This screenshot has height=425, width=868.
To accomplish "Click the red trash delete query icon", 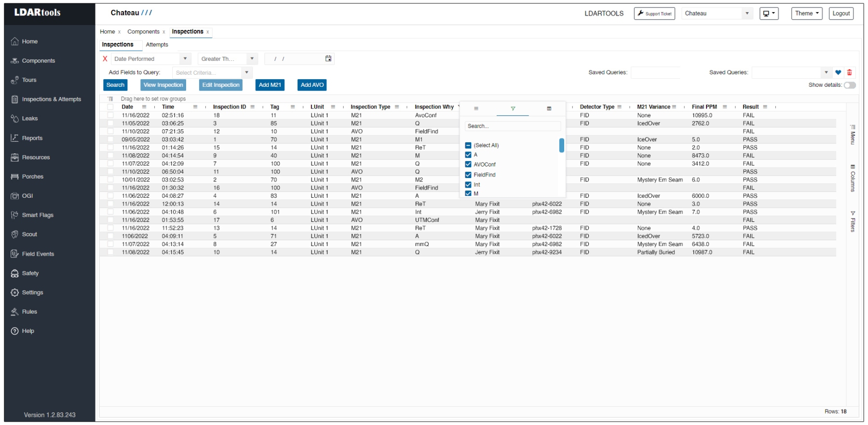I will pyautogui.click(x=849, y=72).
